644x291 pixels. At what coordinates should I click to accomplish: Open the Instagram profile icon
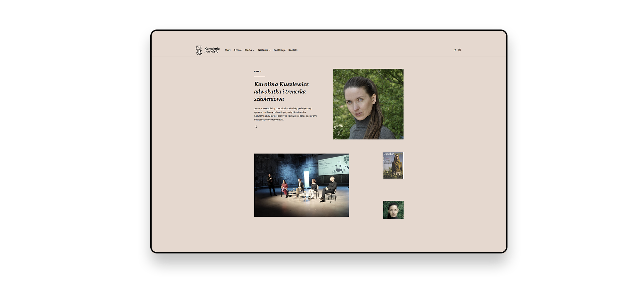coord(460,50)
